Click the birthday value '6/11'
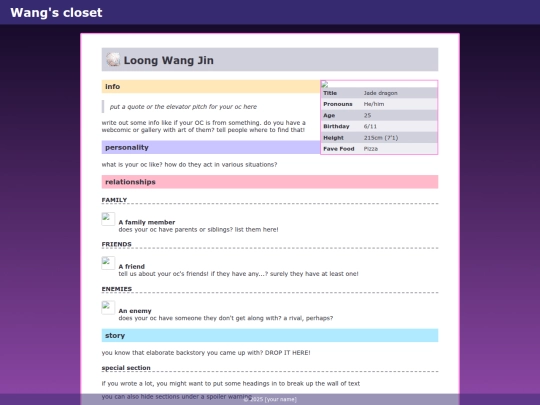 pyautogui.click(x=370, y=126)
